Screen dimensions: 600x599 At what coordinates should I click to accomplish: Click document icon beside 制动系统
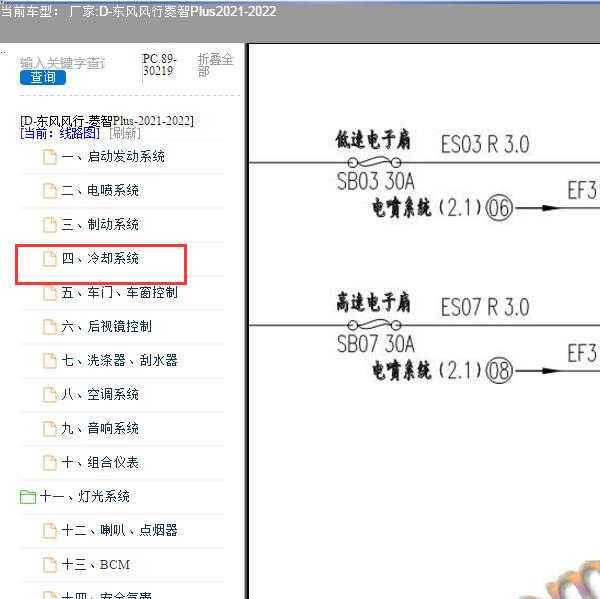tap(50, 225)
